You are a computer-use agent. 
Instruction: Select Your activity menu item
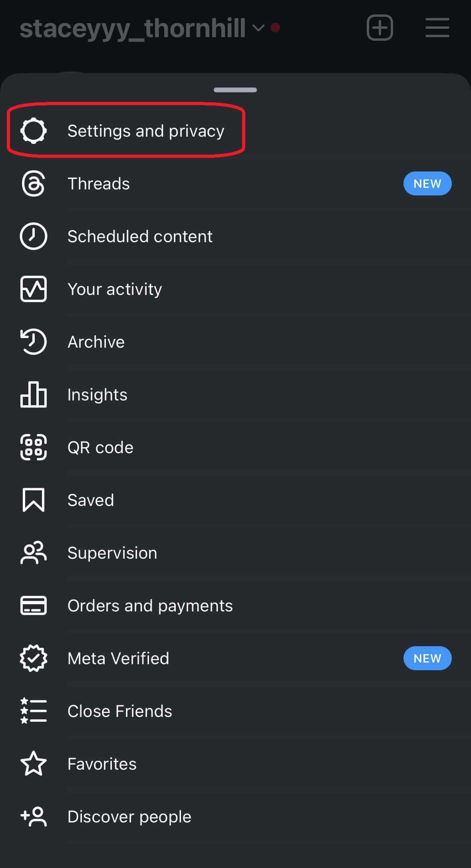pos(115,289)
